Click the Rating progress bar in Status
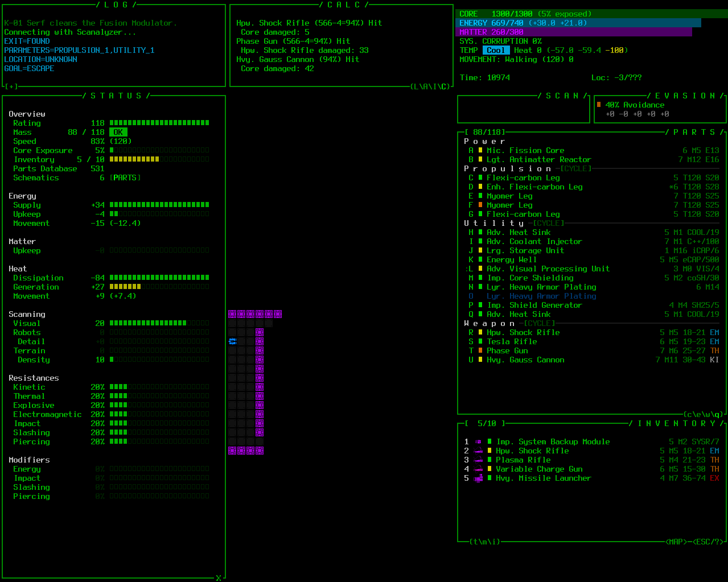 tap(159, 123)
